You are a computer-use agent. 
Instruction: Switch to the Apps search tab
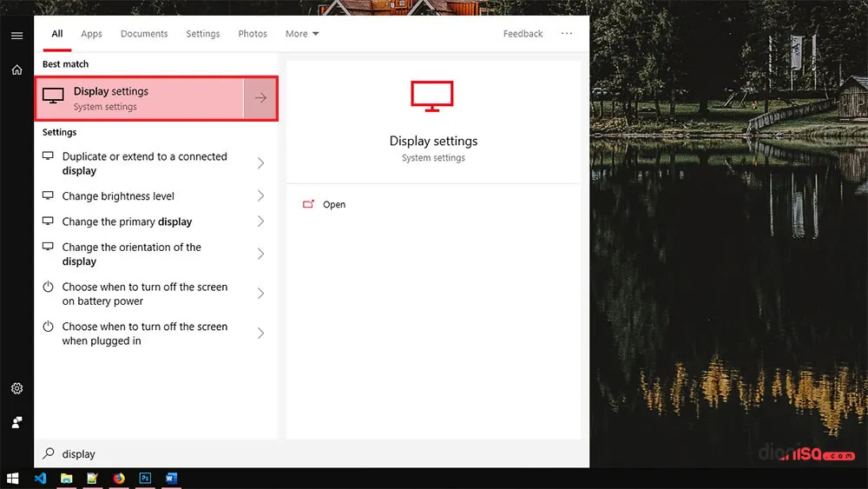click(91, 34)
